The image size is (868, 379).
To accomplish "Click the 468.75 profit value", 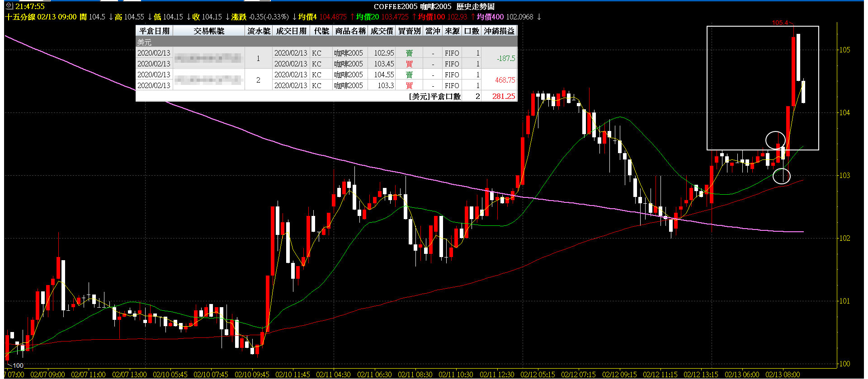I will (x=505, y=80).
